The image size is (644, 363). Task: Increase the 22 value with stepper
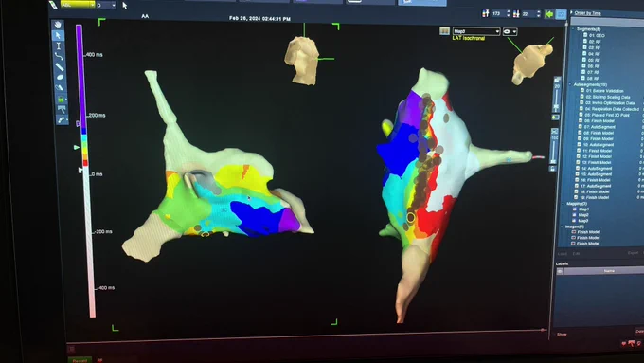(x=539, y=12)
